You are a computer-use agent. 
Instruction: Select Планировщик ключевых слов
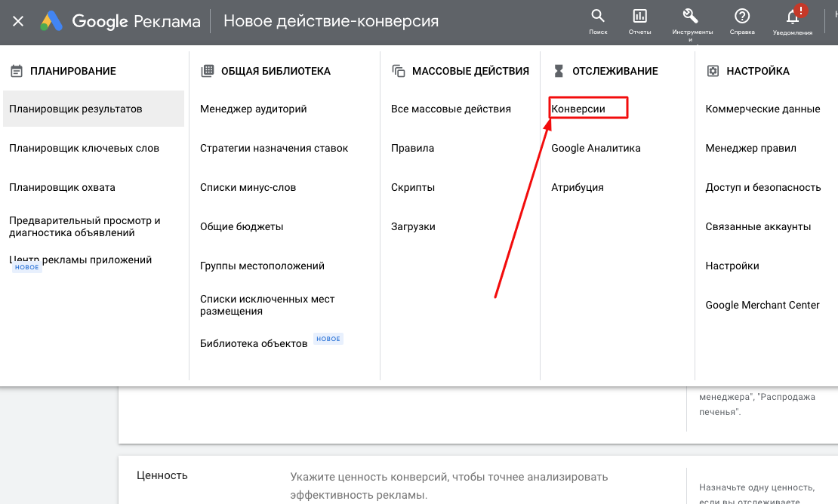click(84, 148)
